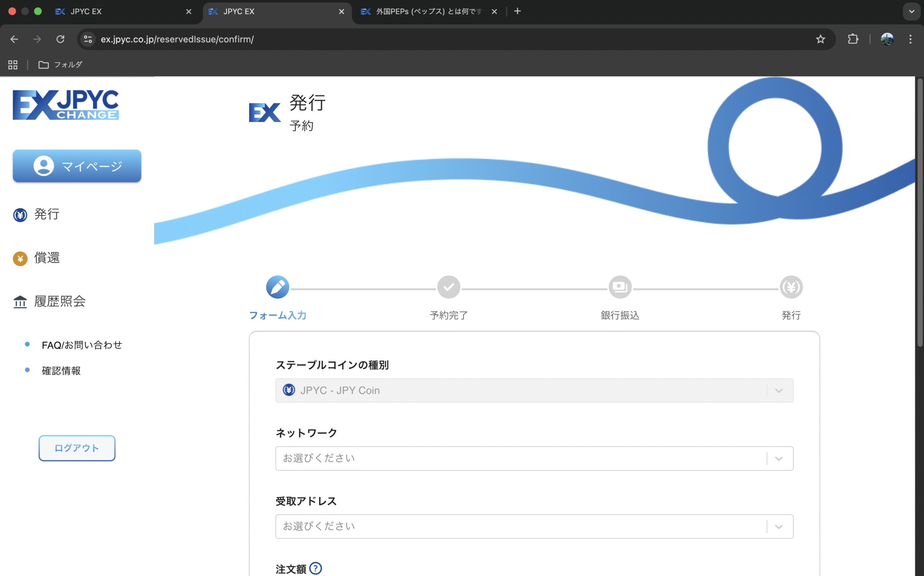This screenshot has width=924, height=576.
Task: Click the question mark help icon beside 注文額
Action: coord(315,568)
